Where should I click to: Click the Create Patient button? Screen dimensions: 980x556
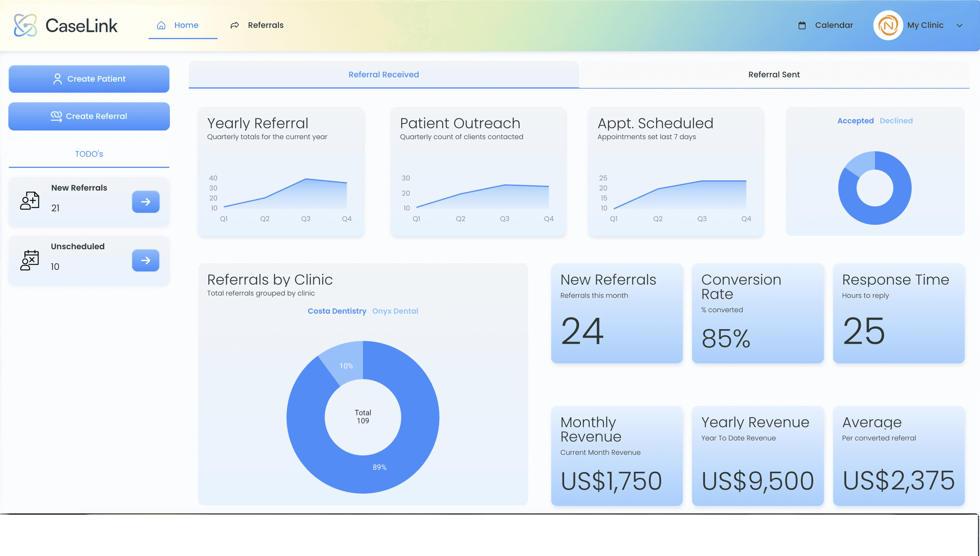(x=89, y=79)
